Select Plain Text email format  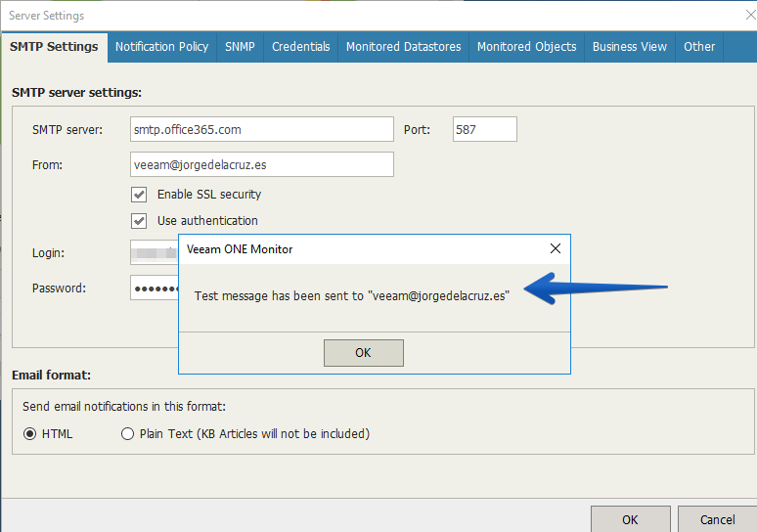(x=127, y=434)
